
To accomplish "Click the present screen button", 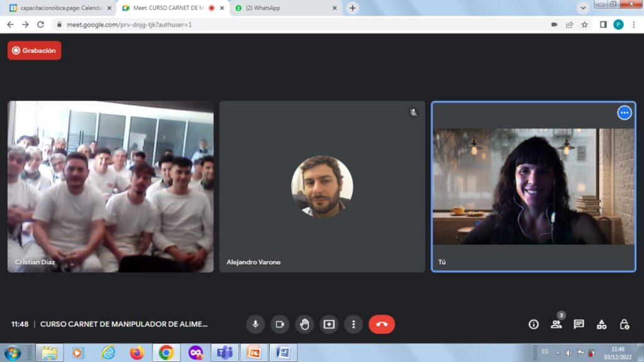I will (329, 324).
